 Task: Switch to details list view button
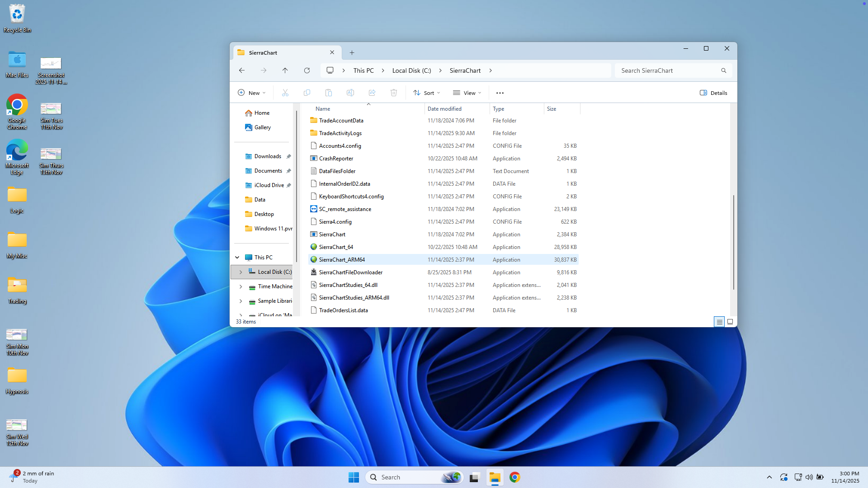coord(719,322)
